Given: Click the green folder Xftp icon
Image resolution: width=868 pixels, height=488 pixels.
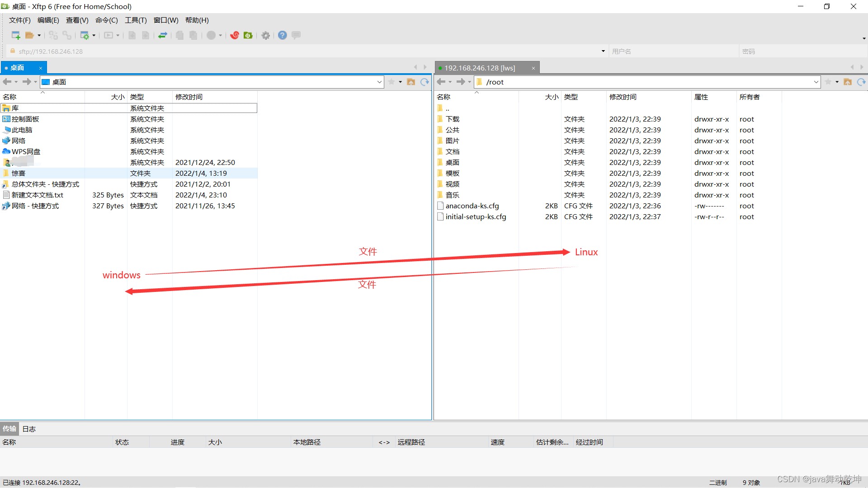Looking at the screenshot, I should click(248, 35).
